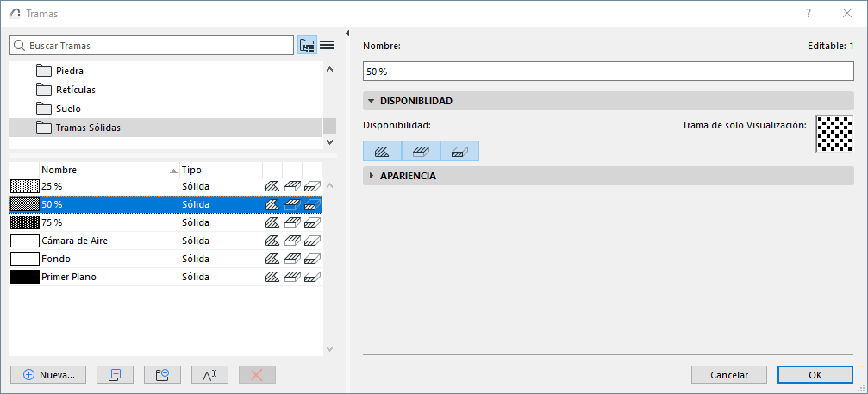Create a new folder
The width and height of the screenshot is (868, 394).
162,375
